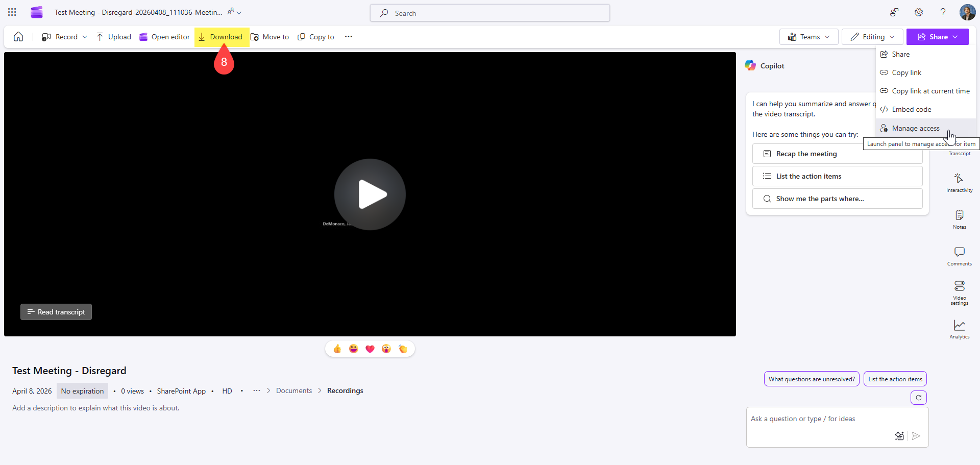Open the Editing mode dropdown
The height and width of the screenshot is (465, 980).
tap(872, 37)
